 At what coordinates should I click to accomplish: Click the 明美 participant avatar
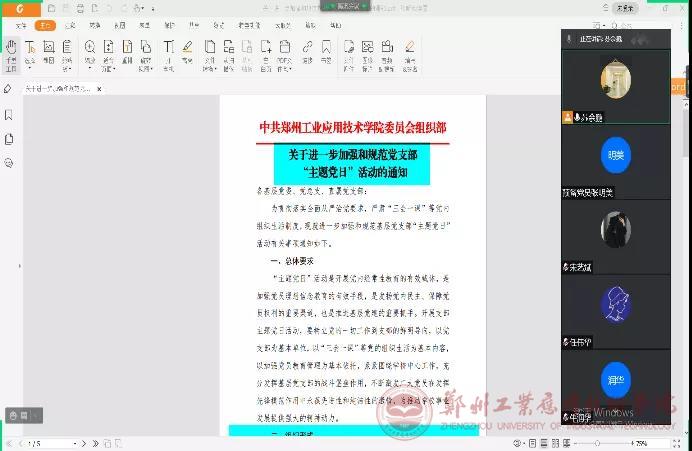point(615,155)
